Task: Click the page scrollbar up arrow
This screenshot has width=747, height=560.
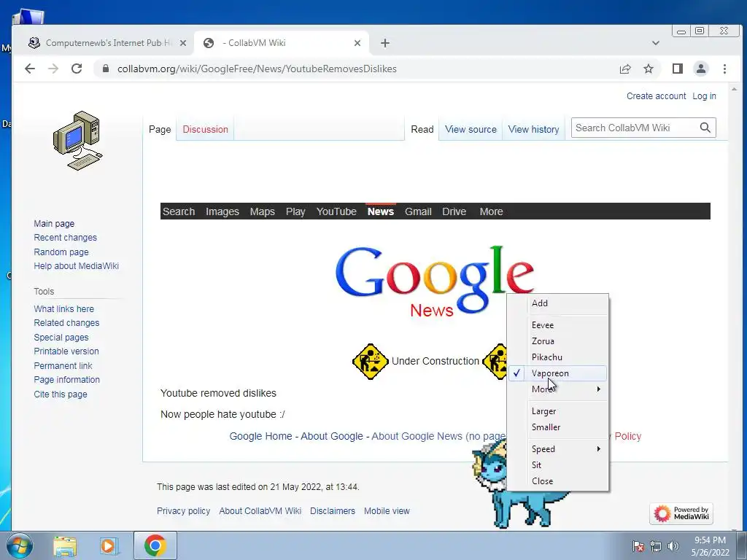Action: point(734,89)
